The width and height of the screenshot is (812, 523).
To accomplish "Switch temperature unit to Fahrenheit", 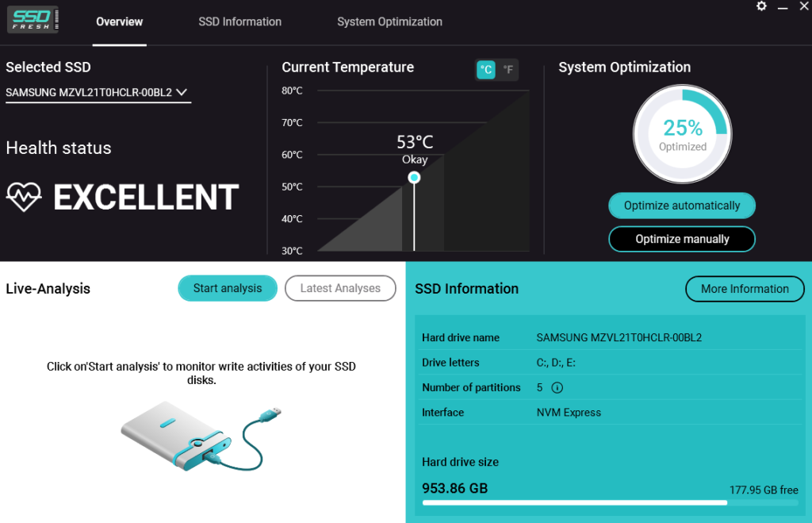I will [x=507, y=70].
